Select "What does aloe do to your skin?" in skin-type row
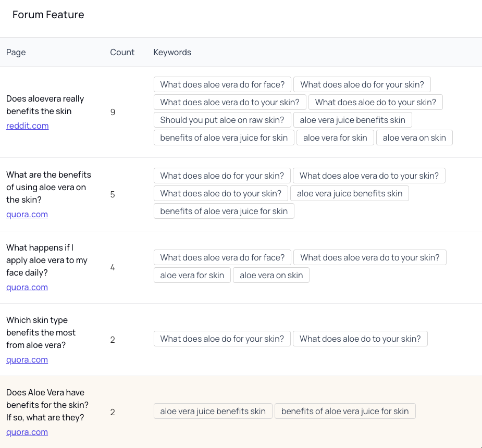The width and height of the screenshot is (482, 448). [360, 339]
